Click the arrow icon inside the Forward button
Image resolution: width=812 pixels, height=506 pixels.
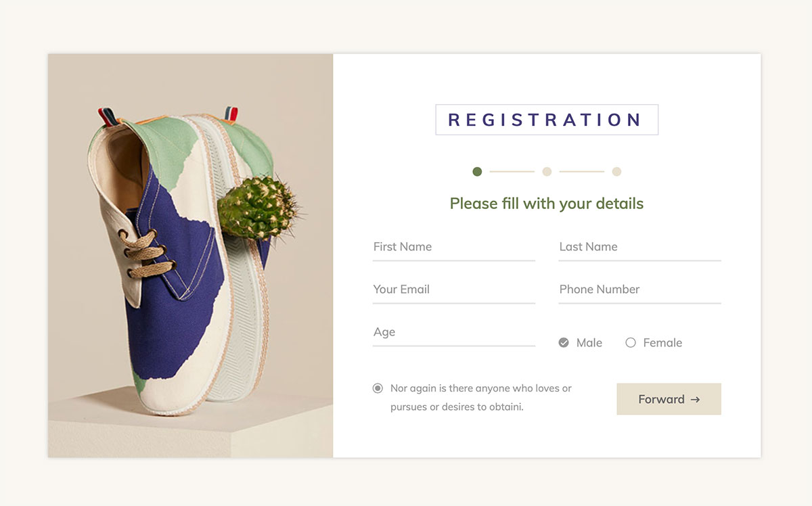696,399
